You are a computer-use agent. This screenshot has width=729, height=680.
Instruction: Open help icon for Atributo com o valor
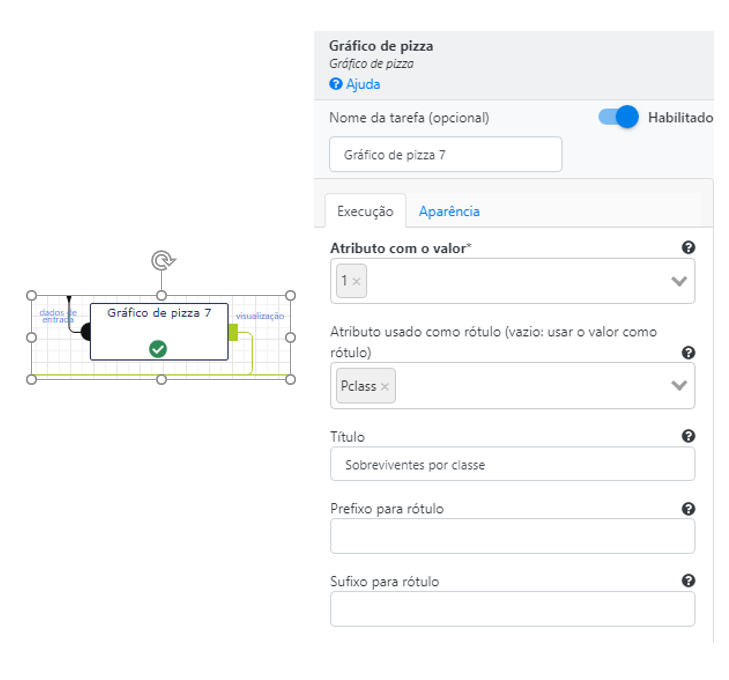point(688,247)
